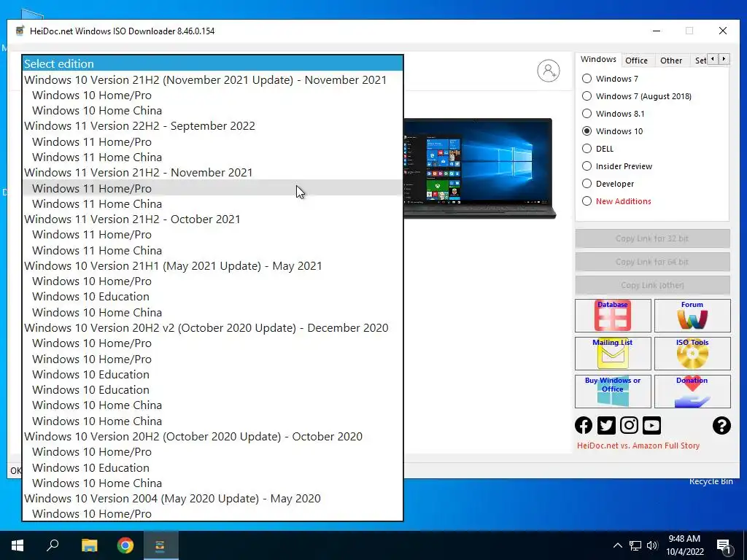Switch to the partially visible Settings tab
Screen dimensions: 747x560
tap(700, 61)
